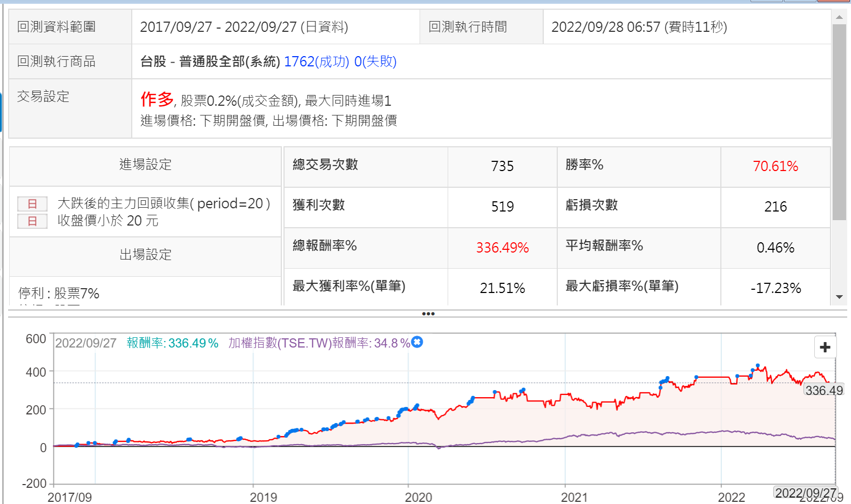
Task: Click the 2022/09/27 date marker on axis
Action: point(805,493)
